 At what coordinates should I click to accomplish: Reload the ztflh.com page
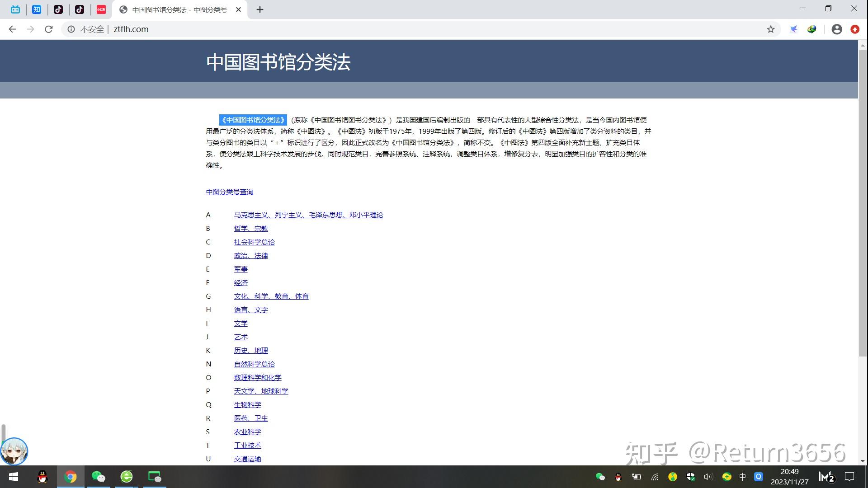point(48,29)
